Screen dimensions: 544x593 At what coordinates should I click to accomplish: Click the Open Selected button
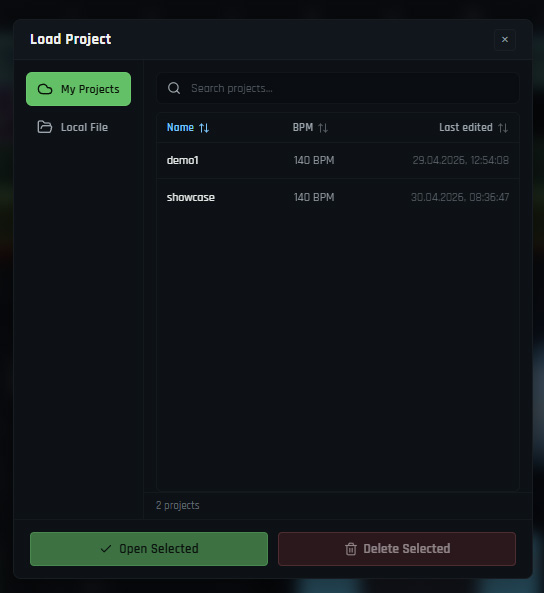click(x=149, y=549)
